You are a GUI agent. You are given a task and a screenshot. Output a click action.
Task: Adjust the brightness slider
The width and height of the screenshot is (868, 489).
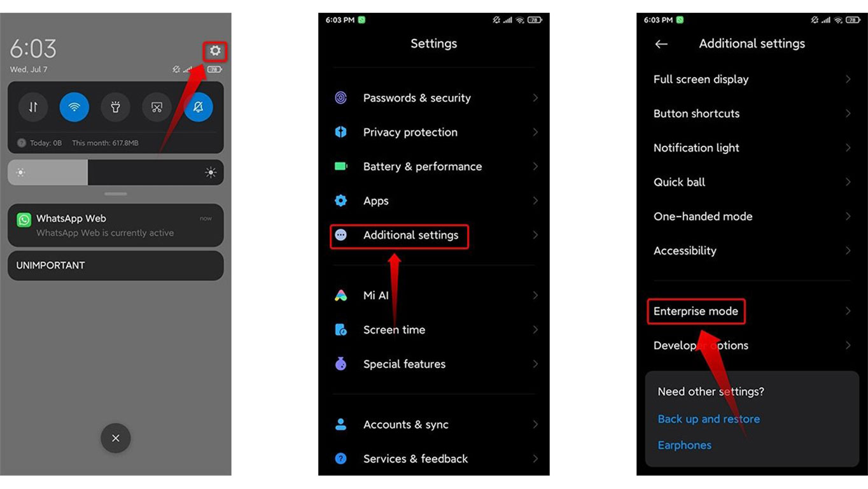coord(116,173)
